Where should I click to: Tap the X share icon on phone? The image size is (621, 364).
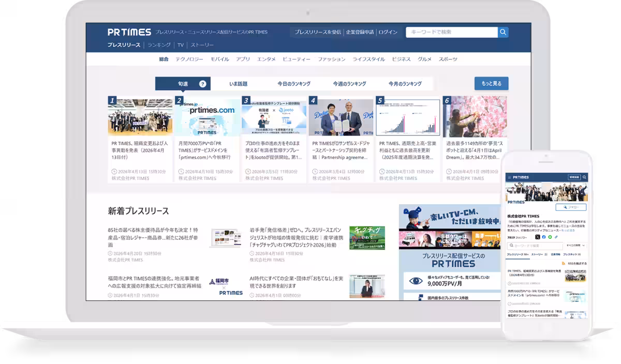click(x=538, y=237)
